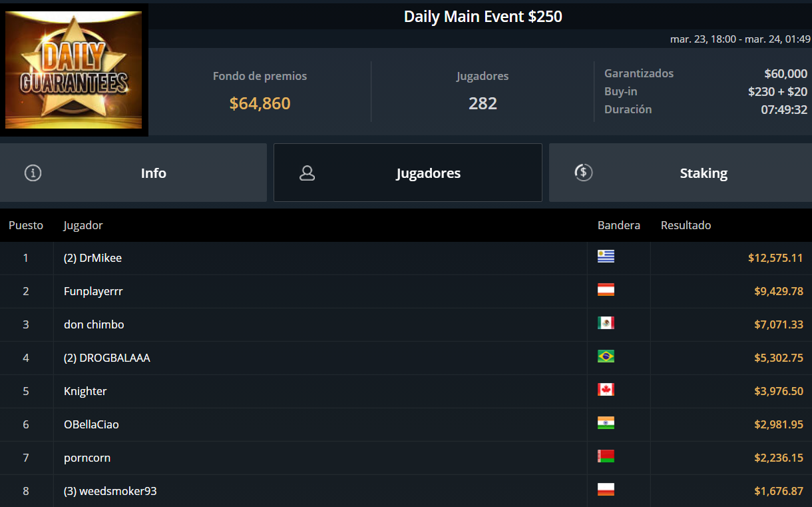Image resolution: width=812 pixels, height=507 pixels.
Task: Click the Brazil flag beside DROGBALAAA
Action: (x=606, y=356)
